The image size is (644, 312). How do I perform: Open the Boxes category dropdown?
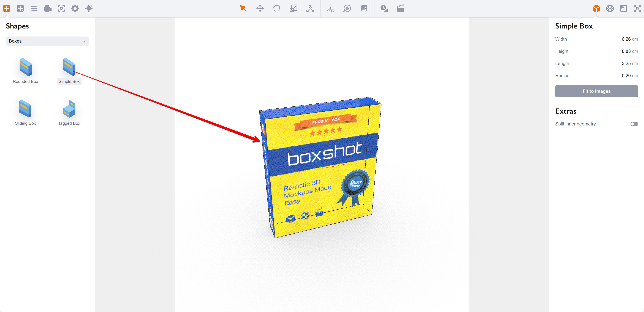(x=47, y=41)
